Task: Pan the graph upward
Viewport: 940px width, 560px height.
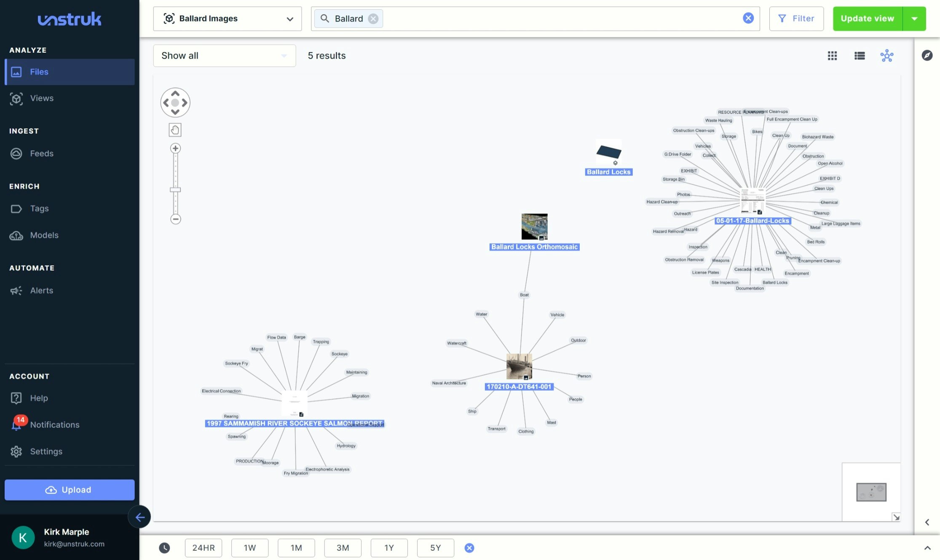Action: pyautogui.click(x=175, y=93)
